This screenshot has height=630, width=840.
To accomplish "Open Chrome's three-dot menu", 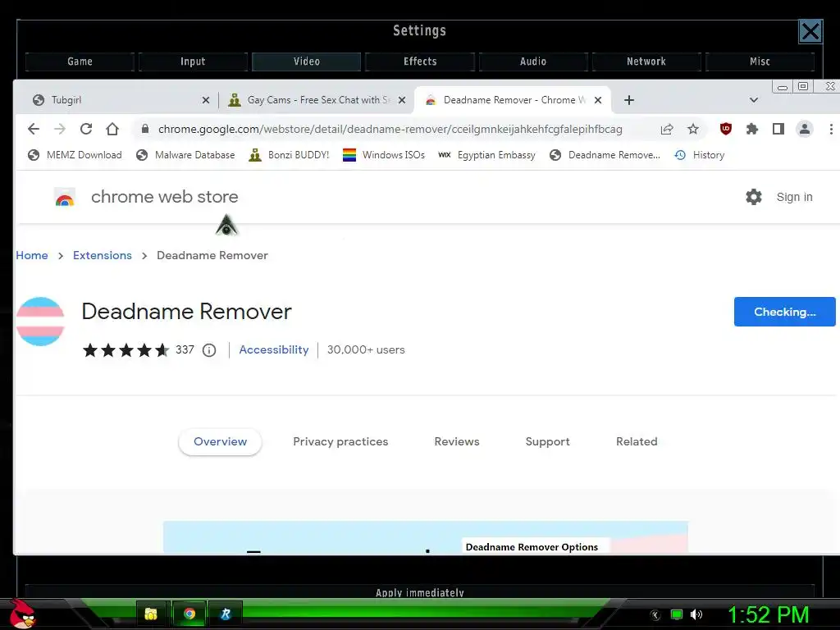I will coord(831,129).
